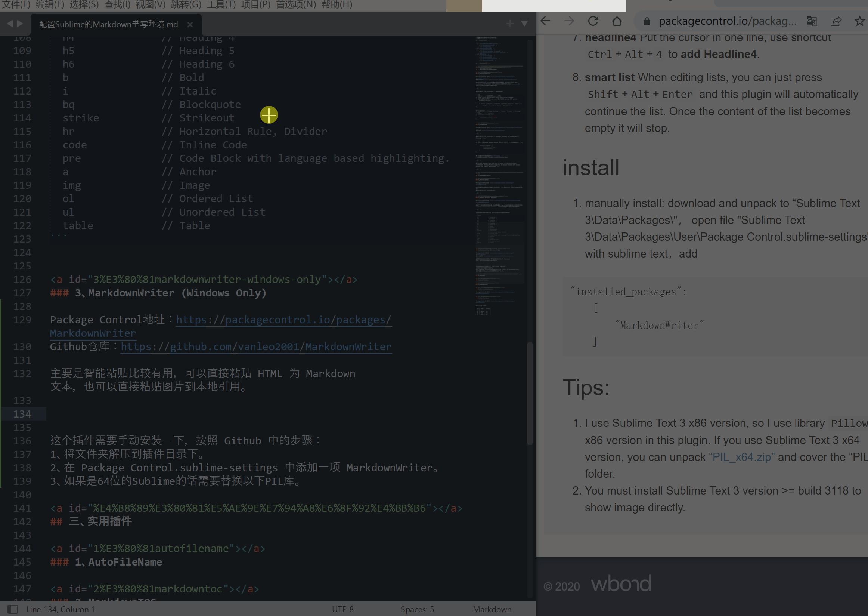Viewport: 868px width, 616px height.
Task: Go forward in browser
Action: pos(569,21)
